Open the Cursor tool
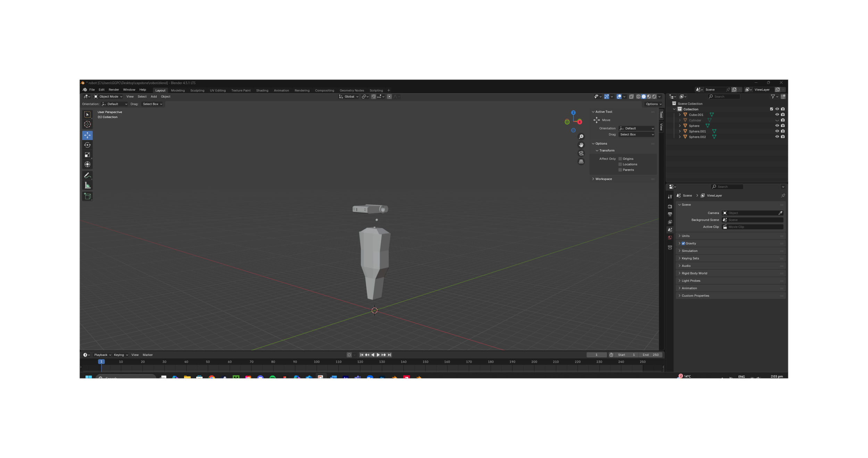868x458 pixels. click(87, 124)
